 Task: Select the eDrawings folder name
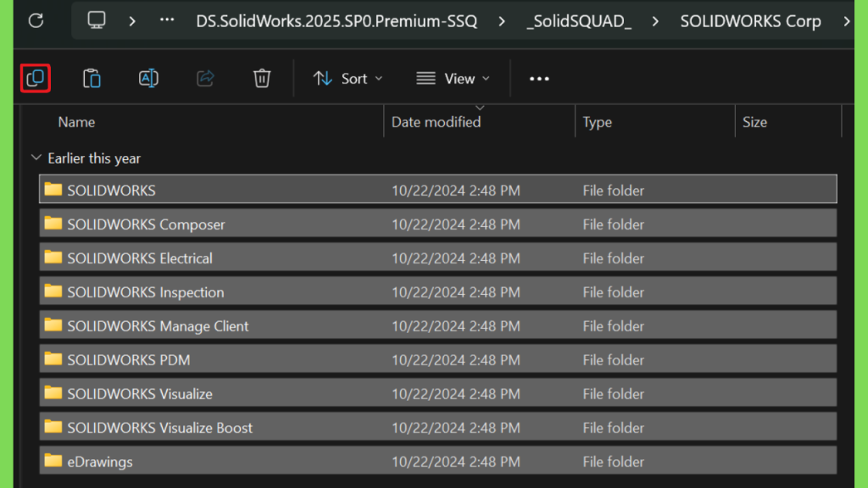point(100,462)
